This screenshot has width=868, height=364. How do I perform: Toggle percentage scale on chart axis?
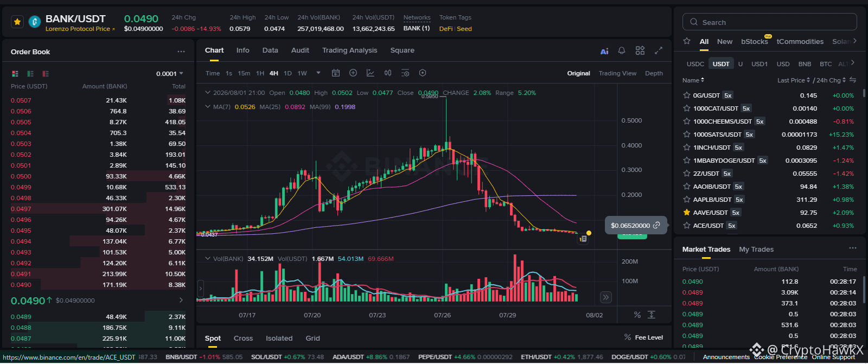click(637, 315)
